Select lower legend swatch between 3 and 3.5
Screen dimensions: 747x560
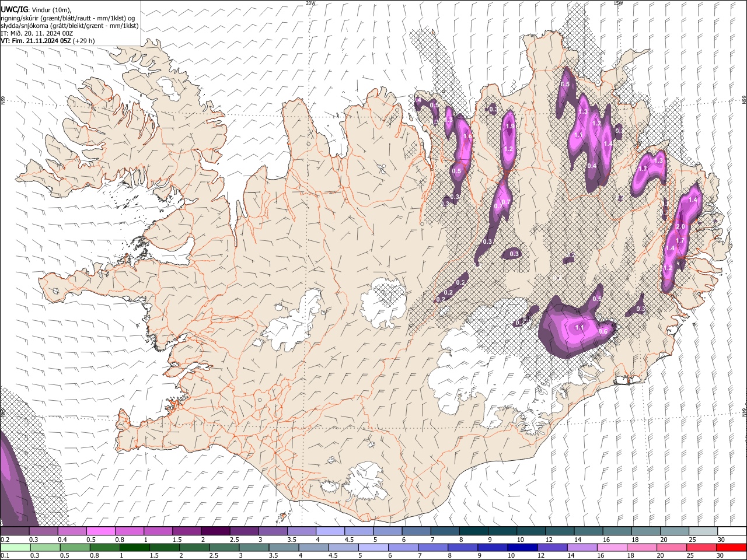tap(254, 547)
